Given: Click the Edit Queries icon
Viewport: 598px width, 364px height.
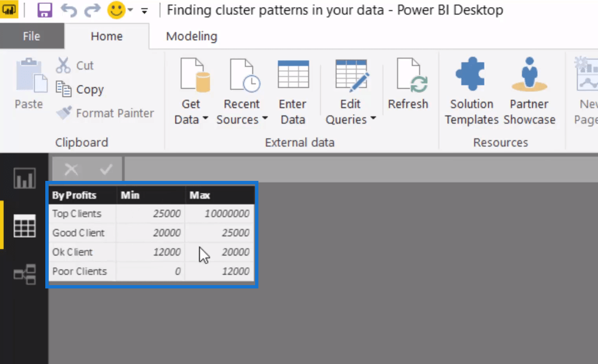Looking at the screenshot, I should (352, 75).
